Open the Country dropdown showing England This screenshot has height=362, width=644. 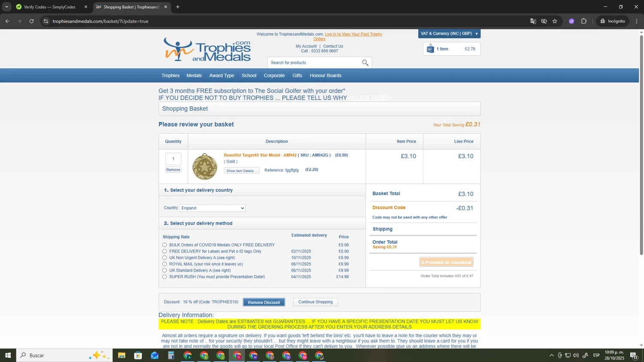point(212,208)
